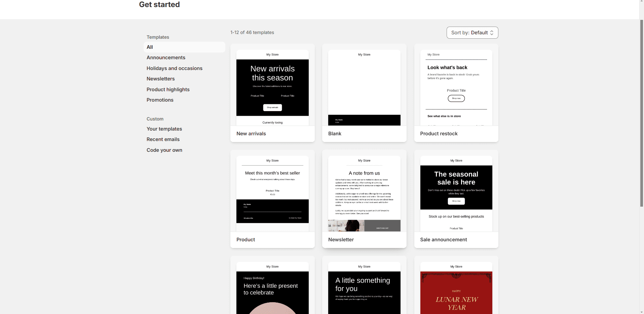Open the Sale announcement template
This screenshot has height=314, width=644.
point(456,194)
